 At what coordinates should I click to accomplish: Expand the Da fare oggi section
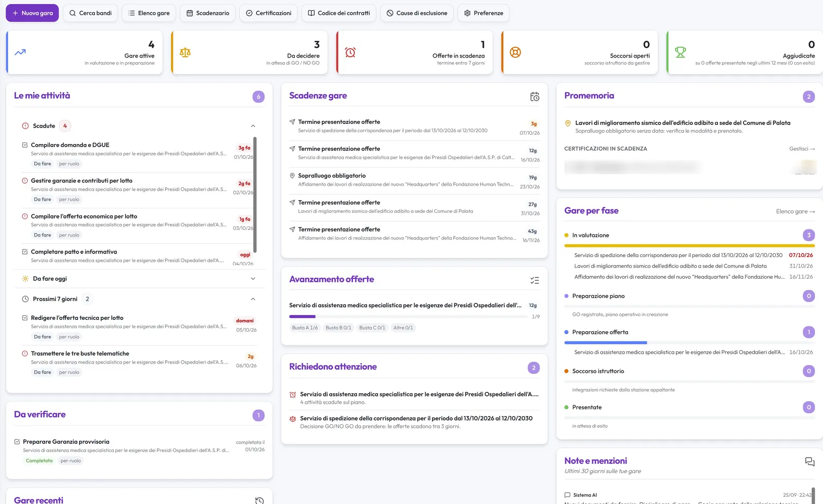point(253,279)
